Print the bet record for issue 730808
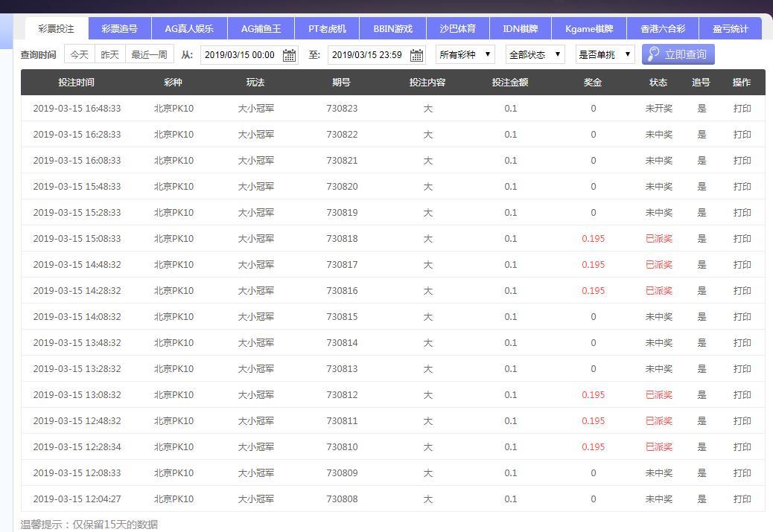773x532 pixels. [x=742, y=499]
